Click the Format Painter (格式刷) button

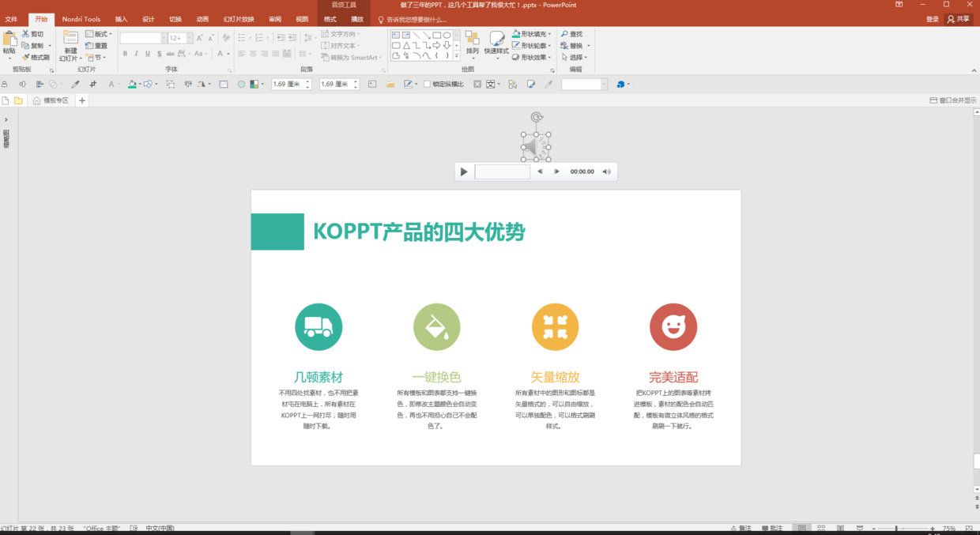[x=36, y=57]
